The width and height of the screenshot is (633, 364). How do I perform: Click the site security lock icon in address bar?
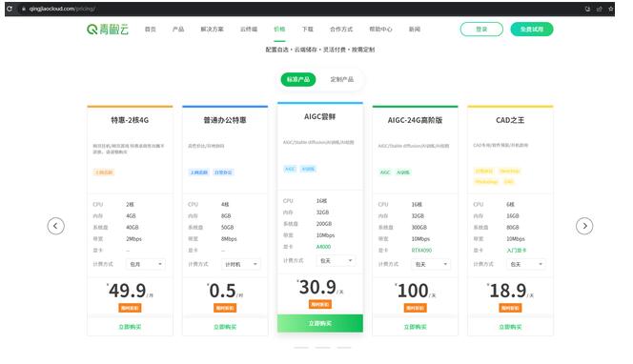click(24, 9)
